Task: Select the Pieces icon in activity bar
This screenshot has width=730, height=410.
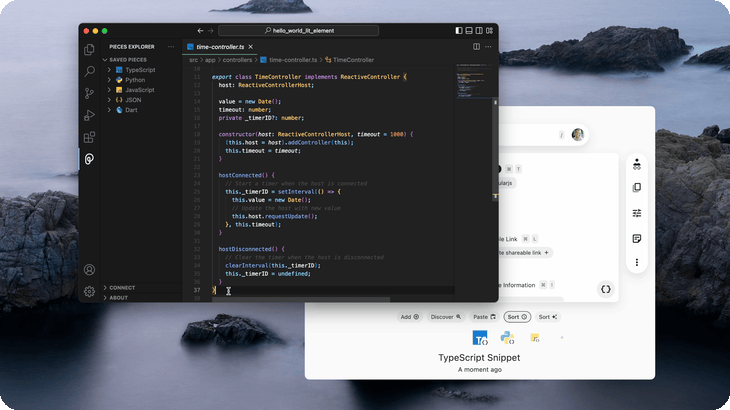Action: pos(89,159)
